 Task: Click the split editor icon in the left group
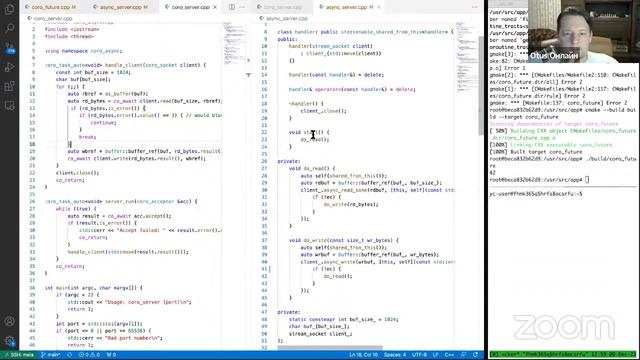point(232,7)
